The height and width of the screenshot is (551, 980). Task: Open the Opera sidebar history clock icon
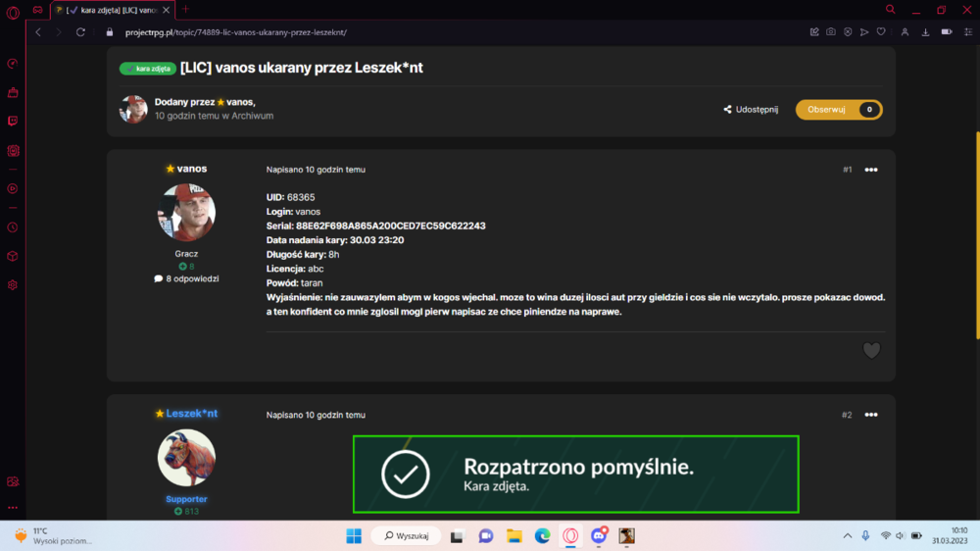coord(13,227)
